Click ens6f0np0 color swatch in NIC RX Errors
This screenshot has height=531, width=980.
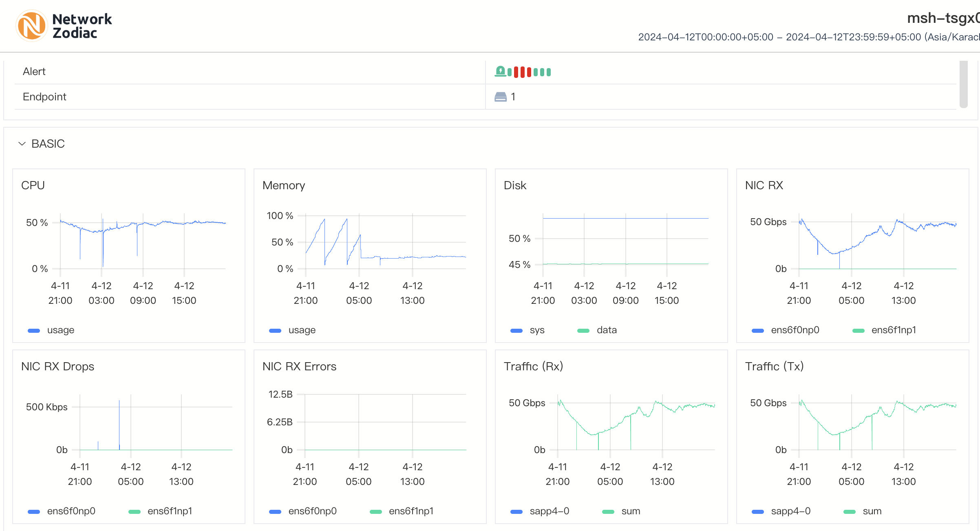coord(275,511)
